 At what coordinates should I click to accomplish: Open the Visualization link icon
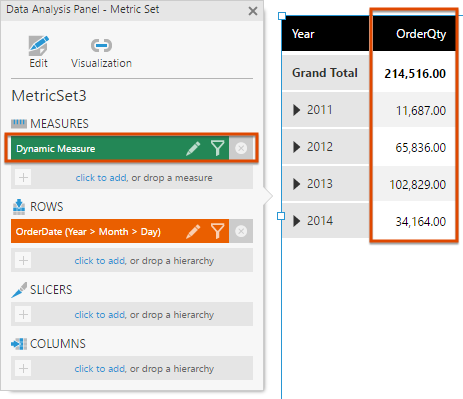pos(101,45)
